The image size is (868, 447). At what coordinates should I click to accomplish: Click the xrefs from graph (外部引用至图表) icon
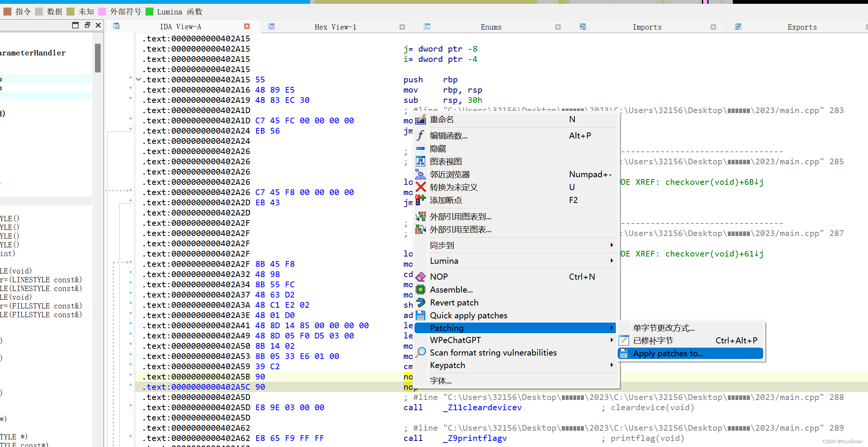pos(421,230)
